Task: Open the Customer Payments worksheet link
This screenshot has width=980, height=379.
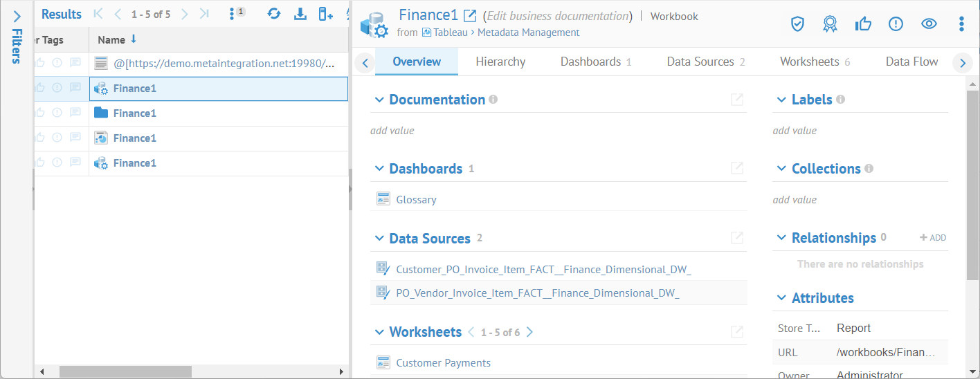Action: pos(443,363)
